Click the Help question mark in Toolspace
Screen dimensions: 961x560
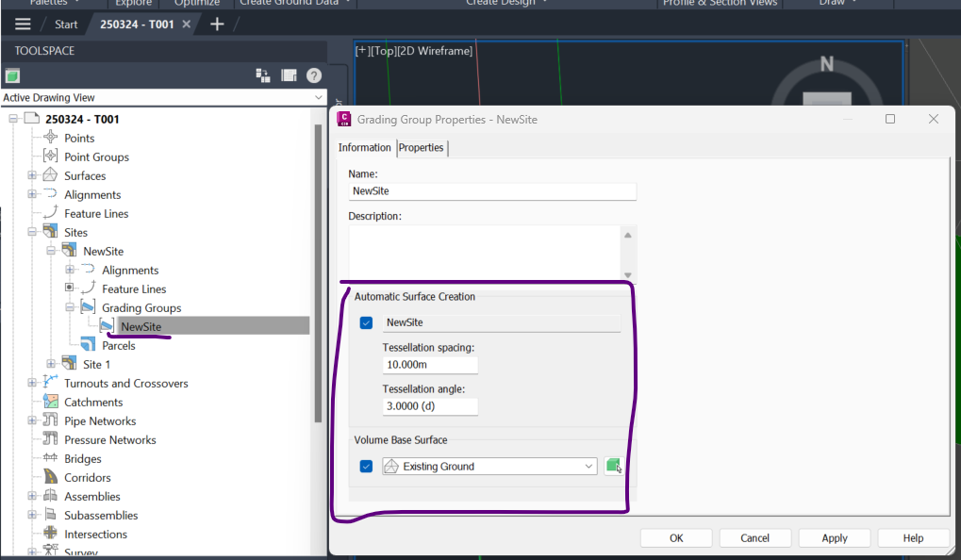(x=313, y=75)
